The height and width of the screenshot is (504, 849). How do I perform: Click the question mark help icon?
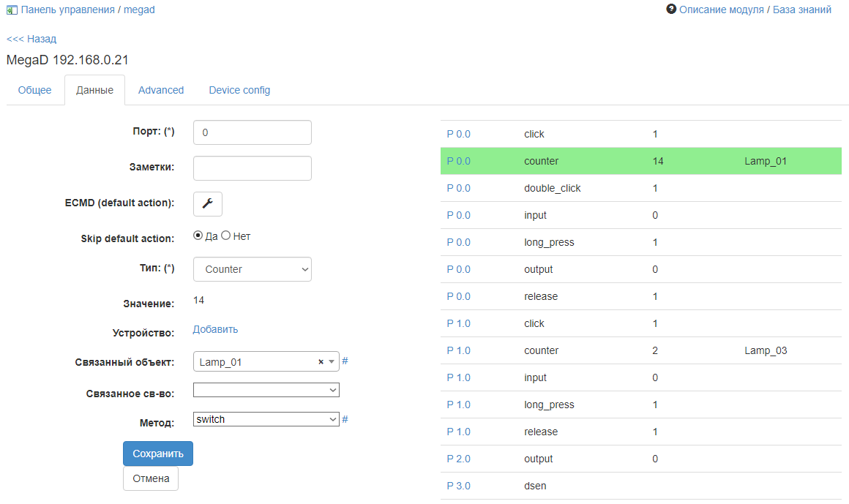tap(671, 10)
